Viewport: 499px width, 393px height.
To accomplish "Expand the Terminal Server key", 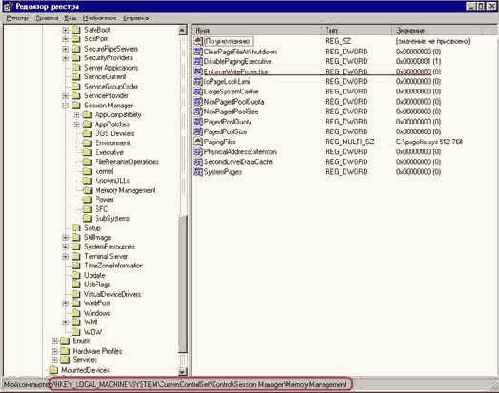I will click(x=66, y=257).
